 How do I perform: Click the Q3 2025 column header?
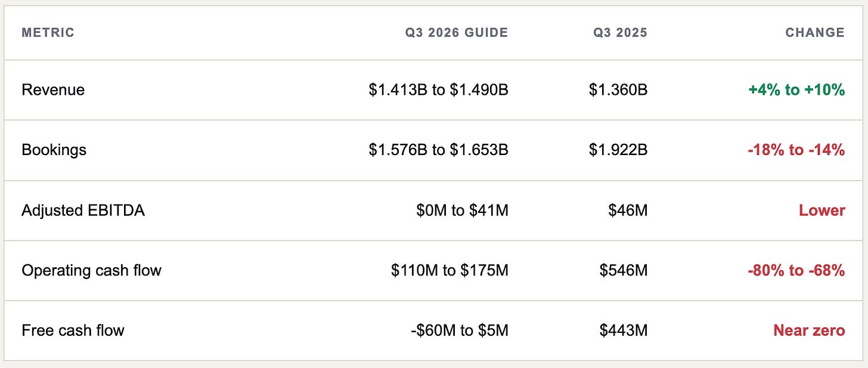[x=620, y=33]
